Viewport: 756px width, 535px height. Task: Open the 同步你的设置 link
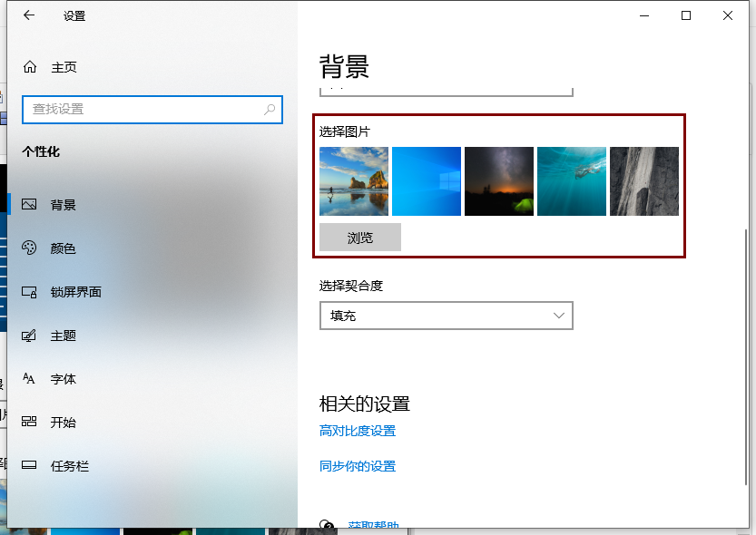(357, 465)
